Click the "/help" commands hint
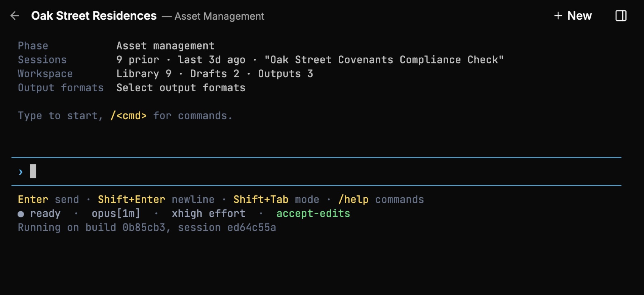The image size is (644, 295). tap(353, 199)
